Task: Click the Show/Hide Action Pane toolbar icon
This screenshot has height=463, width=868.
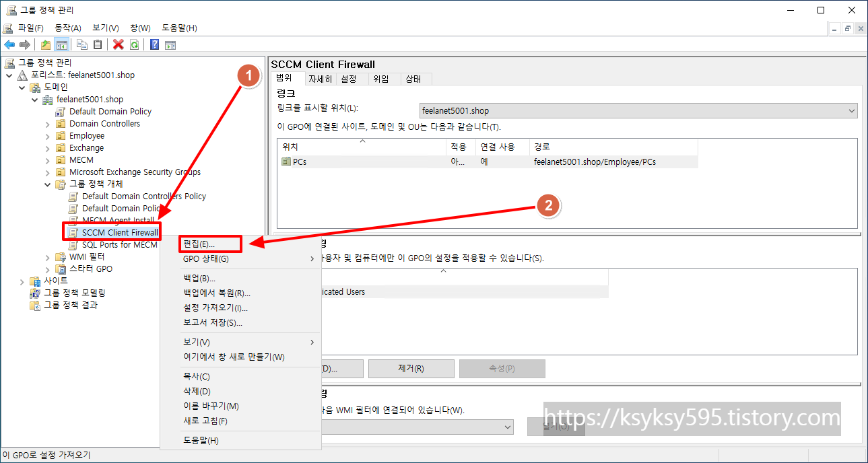Action: pos(170,44)
